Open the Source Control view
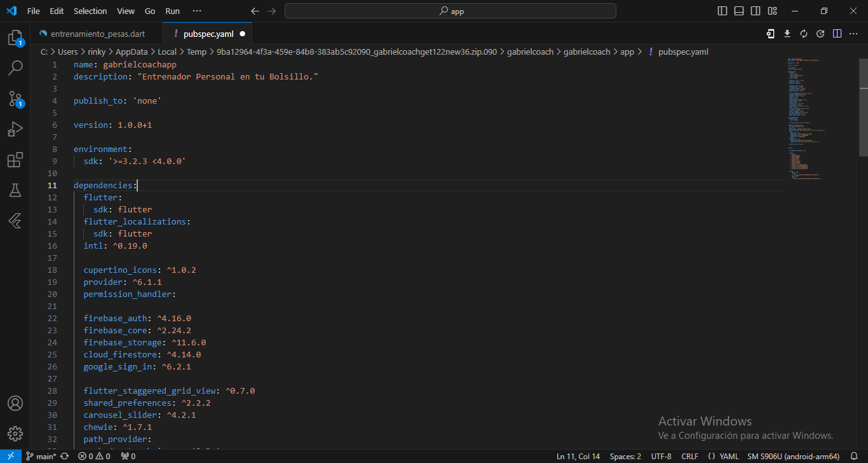Image resolution: width=868 pixels, height=463 pixels. 15,99
